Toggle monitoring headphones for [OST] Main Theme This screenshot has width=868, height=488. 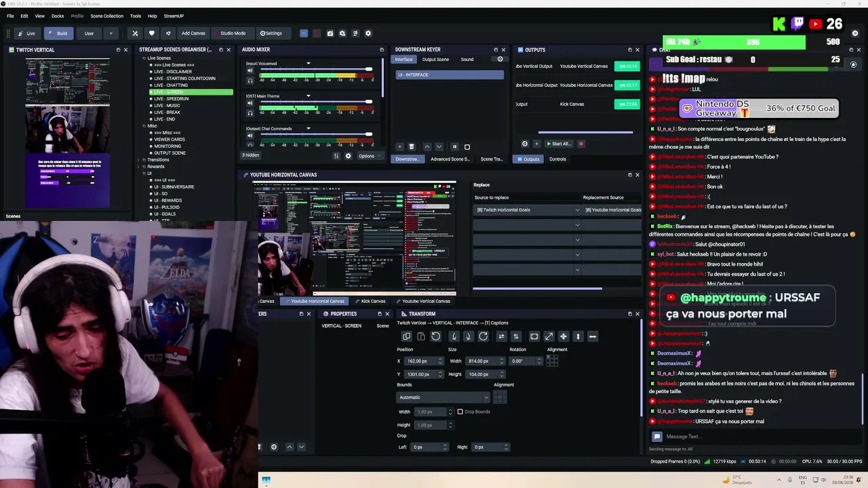click(x=250, y=113)
